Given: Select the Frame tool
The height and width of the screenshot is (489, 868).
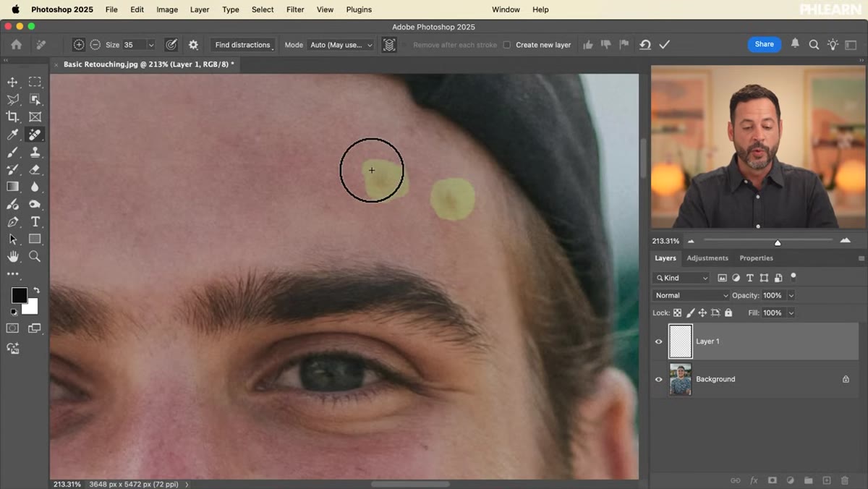Looking at the screenshot, I should point(35,116).
